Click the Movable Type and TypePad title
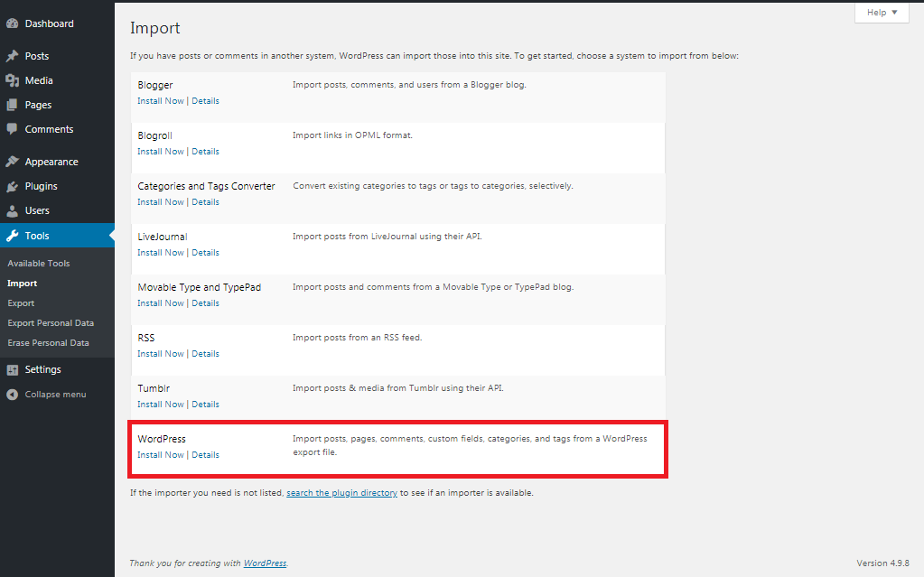 coord(200,288)
